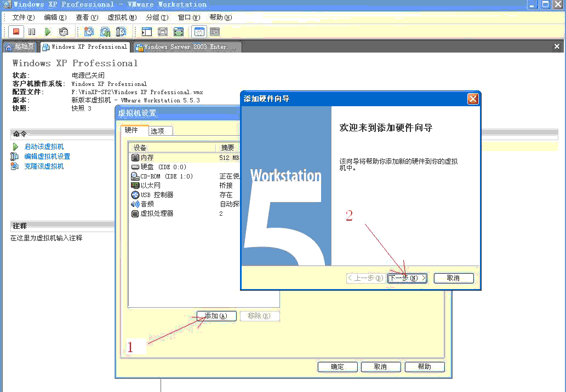This screenshot has width=566, height=392.
Task: Click the Revert to snapshot toolbar icon
Action: click(x=105, y=32)
